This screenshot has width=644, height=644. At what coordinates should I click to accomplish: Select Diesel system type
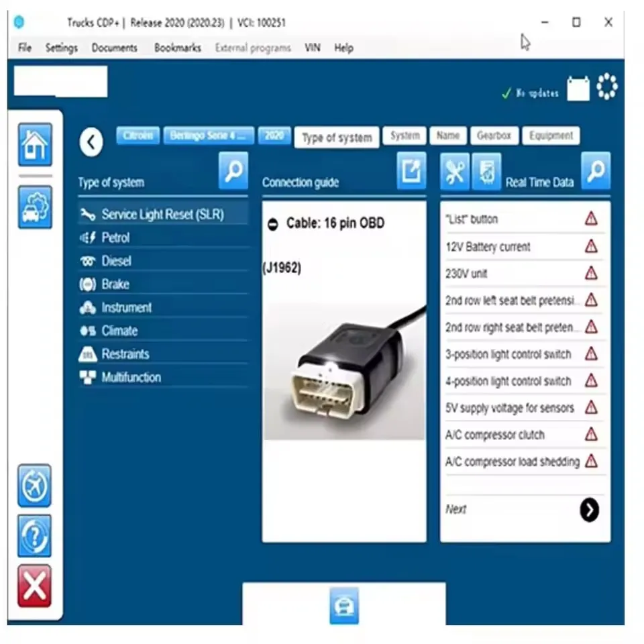coord(163,261)
